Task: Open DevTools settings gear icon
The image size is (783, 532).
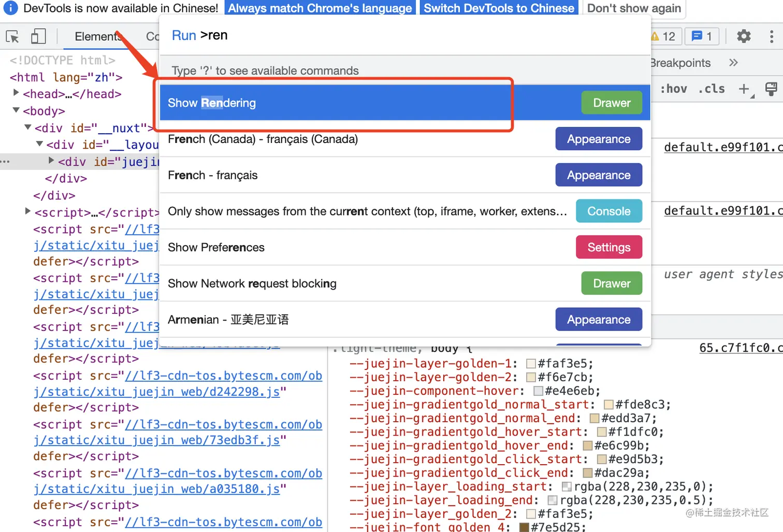Action: pos(744,36)
